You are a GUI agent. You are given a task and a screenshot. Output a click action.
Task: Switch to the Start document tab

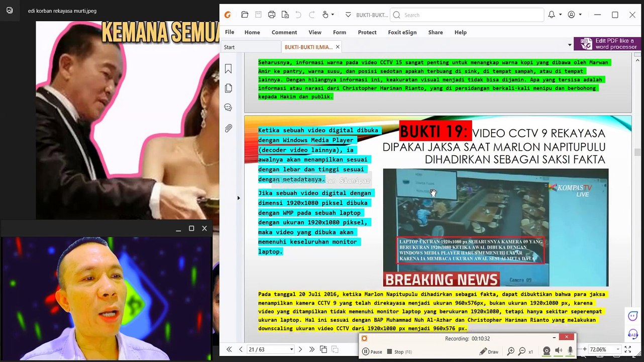(x=251, y=47)
